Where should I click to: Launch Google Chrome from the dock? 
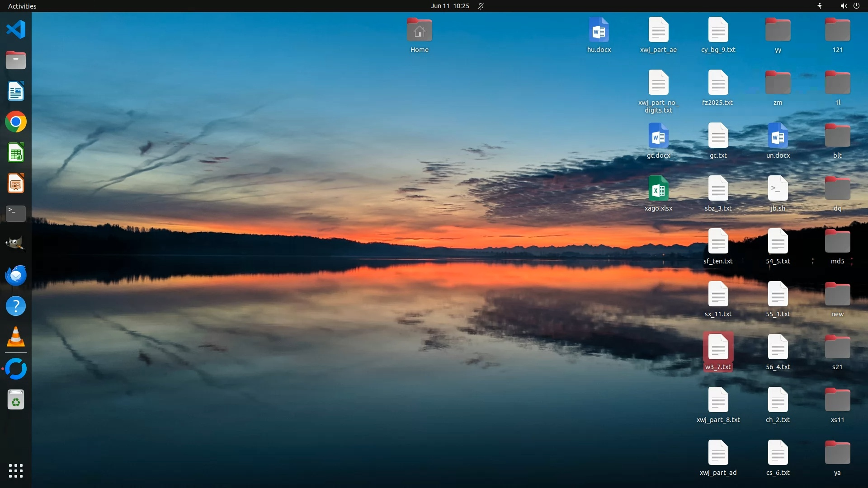pos(16,122)
